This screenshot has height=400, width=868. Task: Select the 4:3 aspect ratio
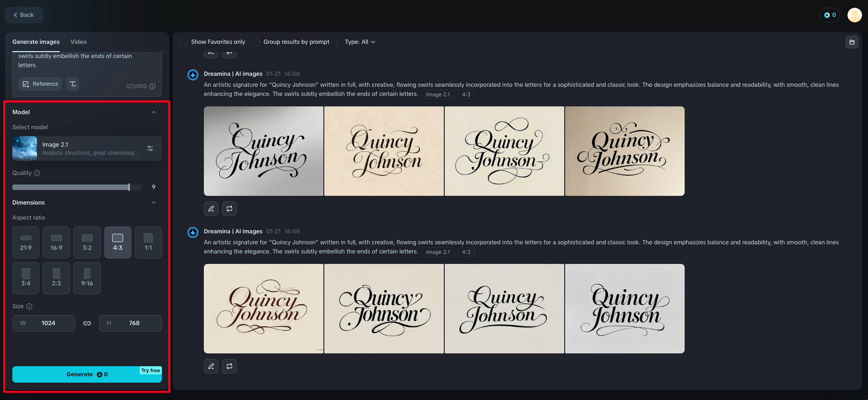[x=118, y=242]
